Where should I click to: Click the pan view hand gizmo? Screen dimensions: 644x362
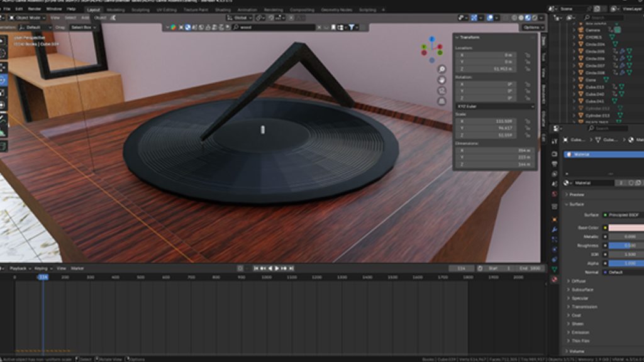pyautogui.click(x=441, y=80)
